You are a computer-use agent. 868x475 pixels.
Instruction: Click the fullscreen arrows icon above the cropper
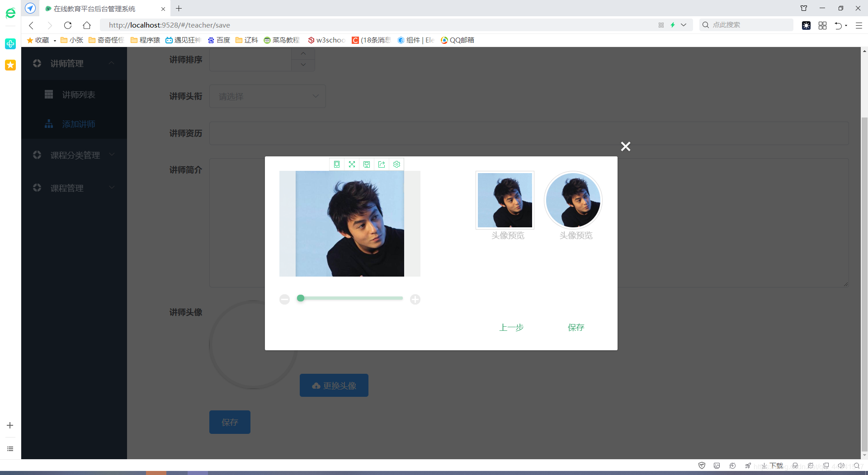(352, 165)
